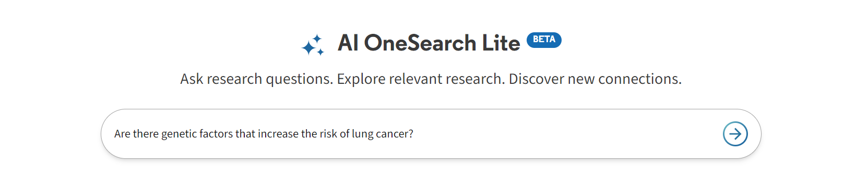Click the "Ask research questions." text
The width and height of the screenshot is (868, 188).
point(256,79)
